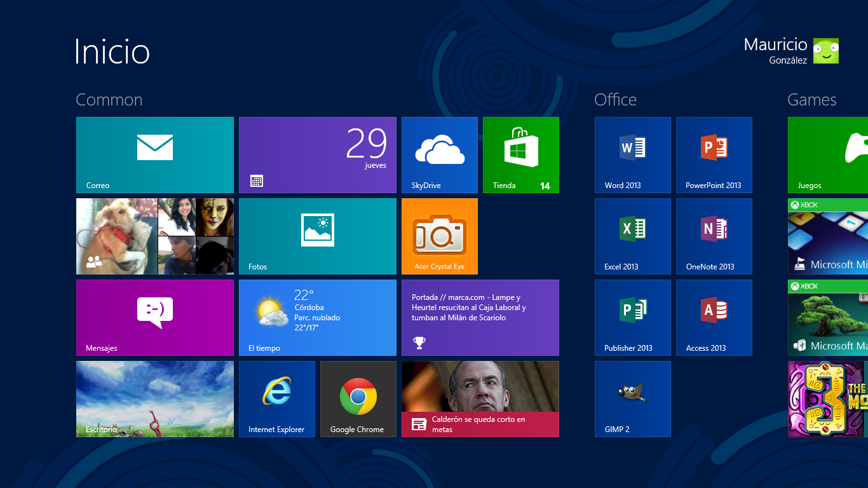The width and height of the screenshot is (868, 488).
Task: Launch Access 2013
Action: pyautogui.click(x=714, y=317)
